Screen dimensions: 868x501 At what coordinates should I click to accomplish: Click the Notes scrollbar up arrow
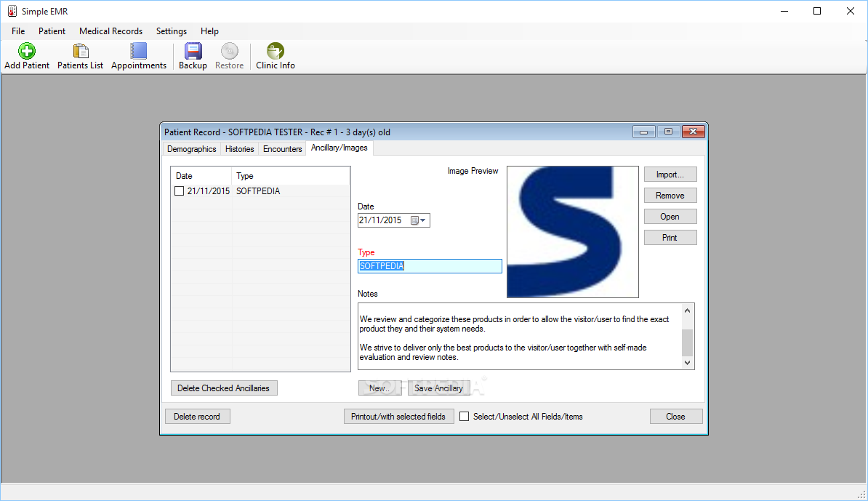pyautogui.click(x=687, y=310)
